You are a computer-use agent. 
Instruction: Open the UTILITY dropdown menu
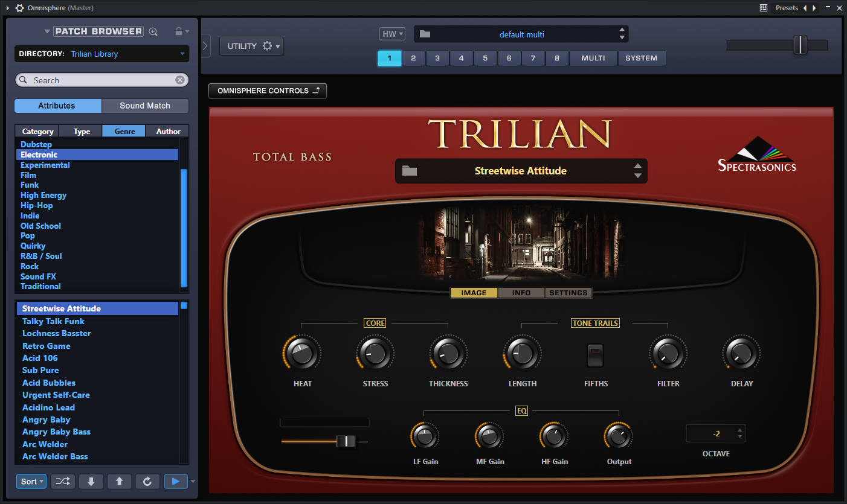point(251,46)
